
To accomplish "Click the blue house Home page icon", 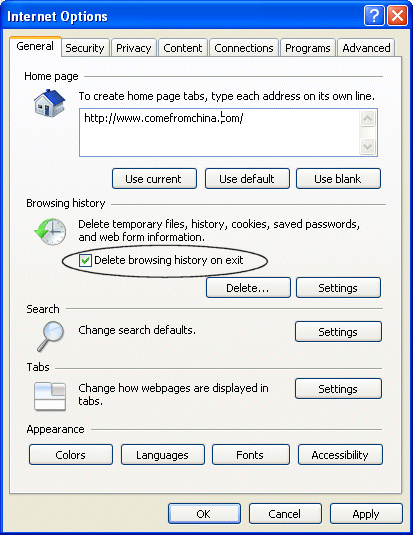I will (49, 103).
